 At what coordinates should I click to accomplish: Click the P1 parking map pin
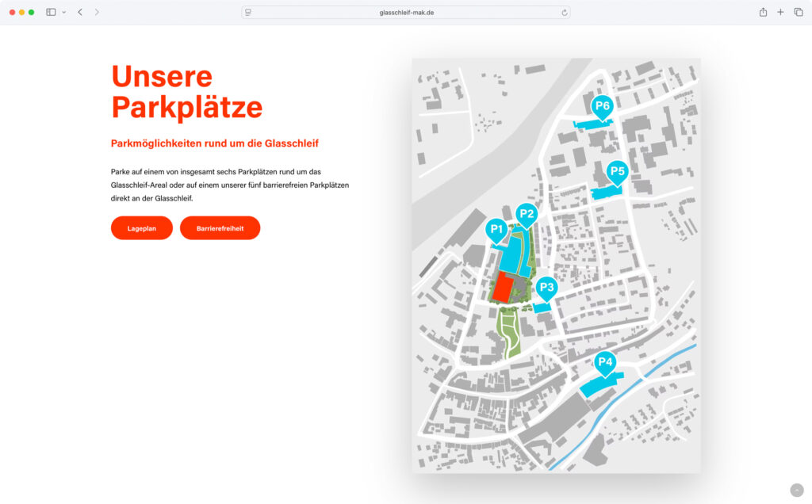(x=496, y=231)
